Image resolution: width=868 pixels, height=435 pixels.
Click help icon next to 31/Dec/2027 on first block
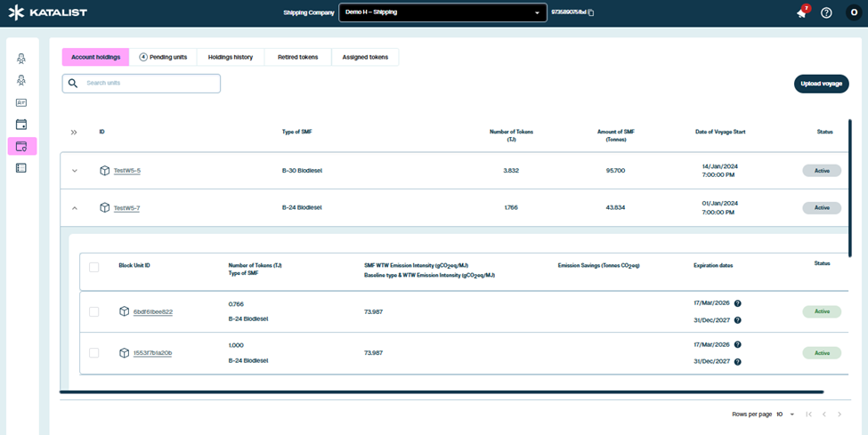(737, 320)
